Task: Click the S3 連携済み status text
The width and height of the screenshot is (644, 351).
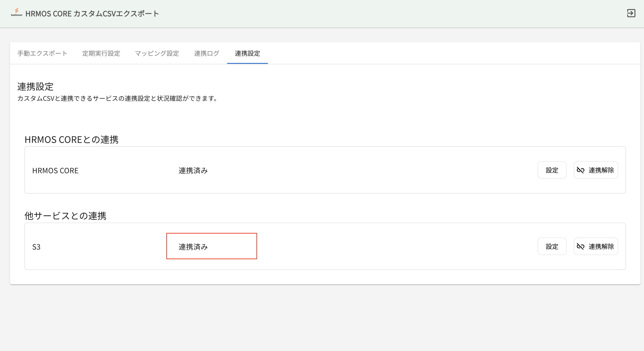Action: [x=193, y=247]
